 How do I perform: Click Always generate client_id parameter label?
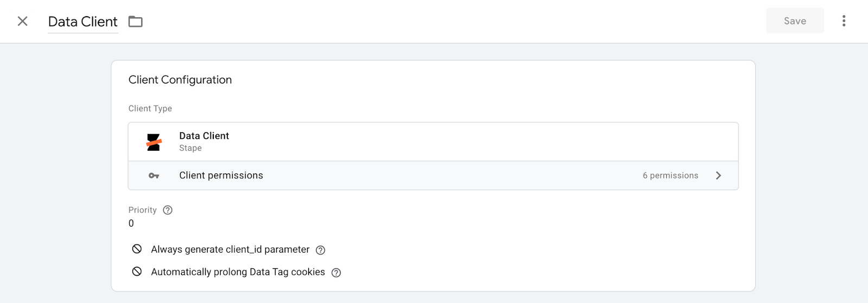pos(230,249)
